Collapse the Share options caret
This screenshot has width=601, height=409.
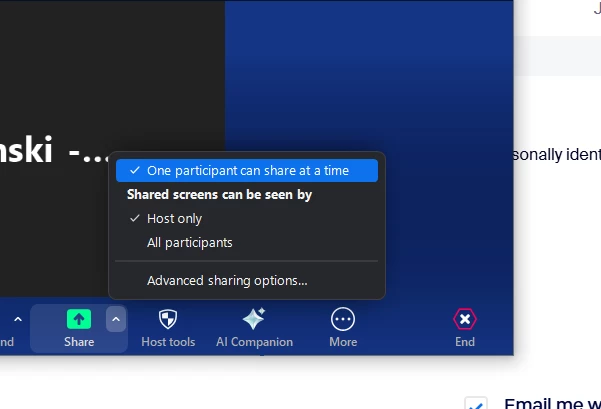(x=116, y=319)
